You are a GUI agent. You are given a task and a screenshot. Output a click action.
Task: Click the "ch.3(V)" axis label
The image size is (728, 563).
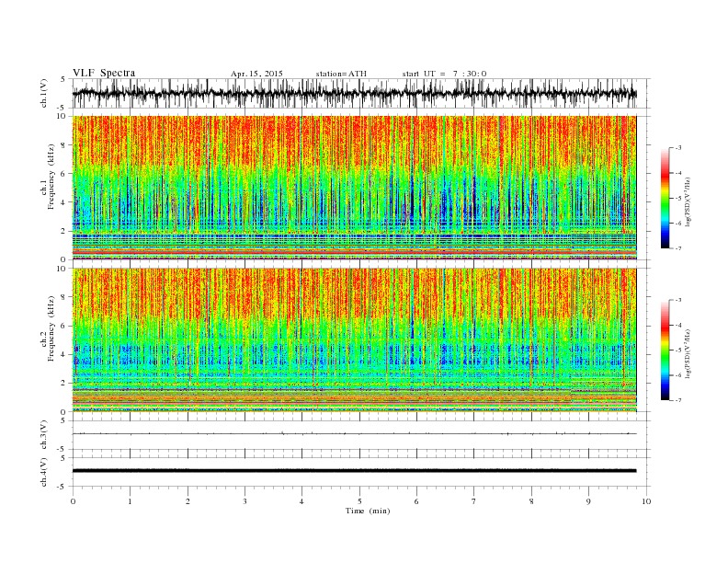click(x=44, y=435)
